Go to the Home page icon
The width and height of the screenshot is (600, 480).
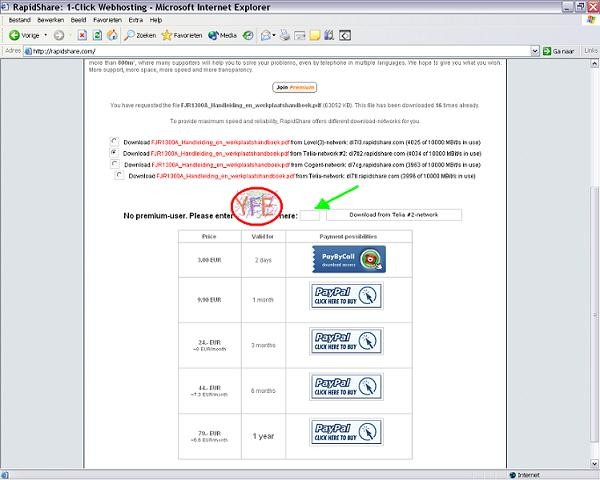(112, 35)
